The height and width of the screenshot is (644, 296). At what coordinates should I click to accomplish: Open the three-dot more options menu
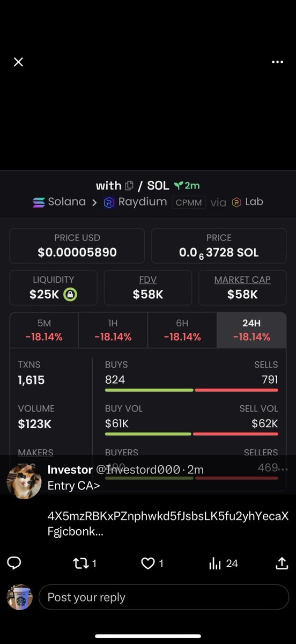(277, 62)
